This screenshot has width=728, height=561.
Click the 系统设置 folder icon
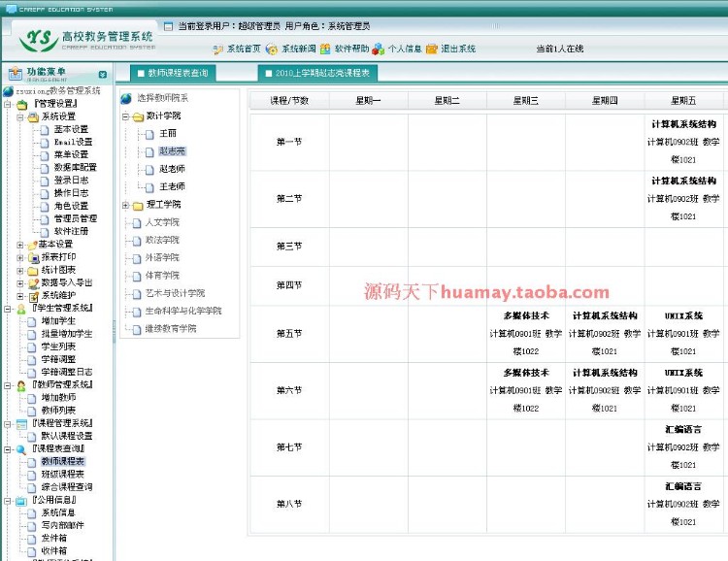[33, 117]
